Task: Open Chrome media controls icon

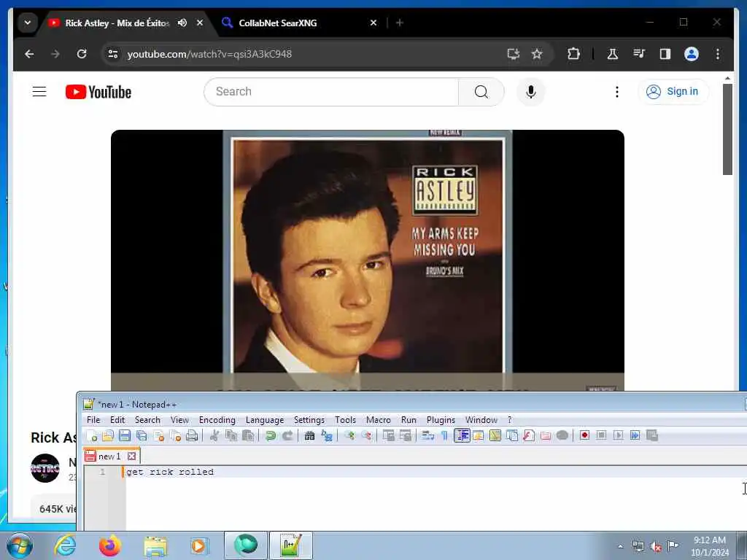Action: click(639, 54)
